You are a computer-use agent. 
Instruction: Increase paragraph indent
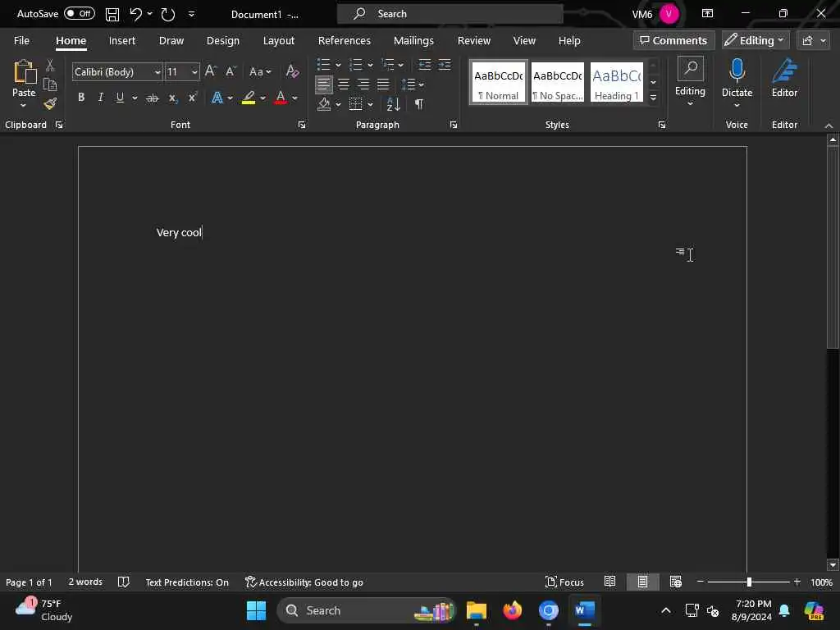445,65
